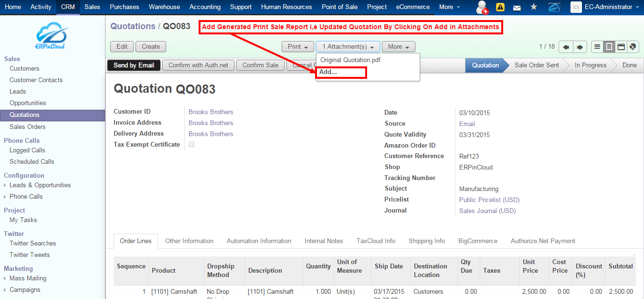The height and width of the screenshot is (299, 644).
Task: Click the star favorites icon
Action: [534, 7]
